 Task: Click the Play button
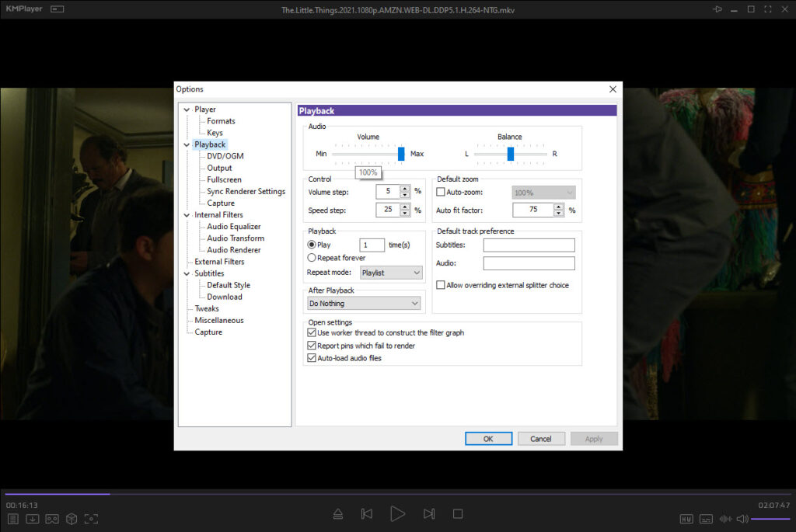point(397,513)
